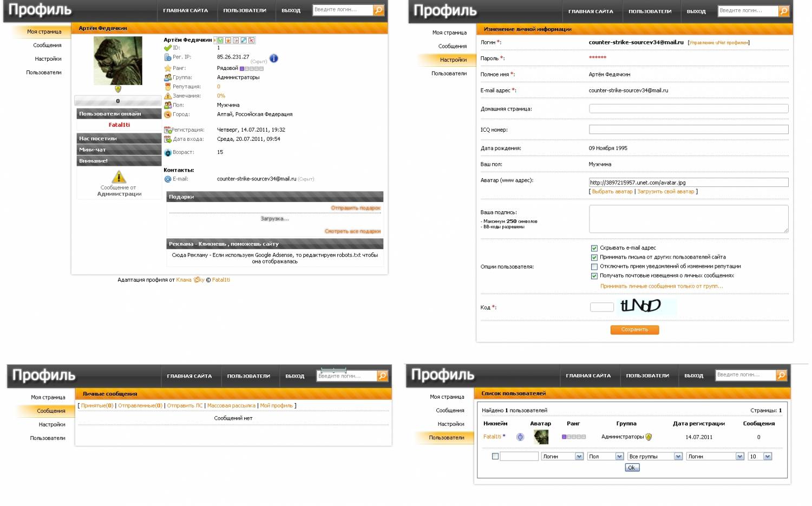The height and width of the screenshot is (506, 812).
Task: Click the yellow warning triangle above Сообщение от Администрации
Action: [119, 177]
